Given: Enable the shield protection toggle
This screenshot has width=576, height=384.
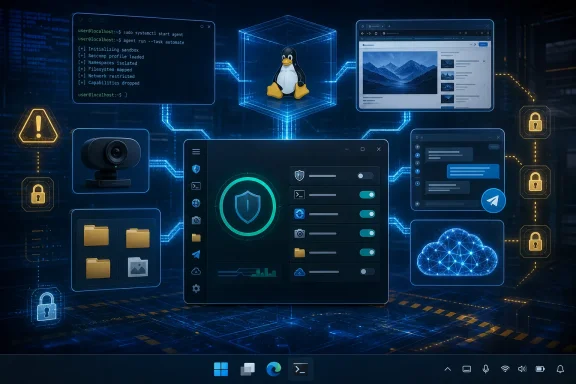Looking at the screenshot, I should point(366,176).
